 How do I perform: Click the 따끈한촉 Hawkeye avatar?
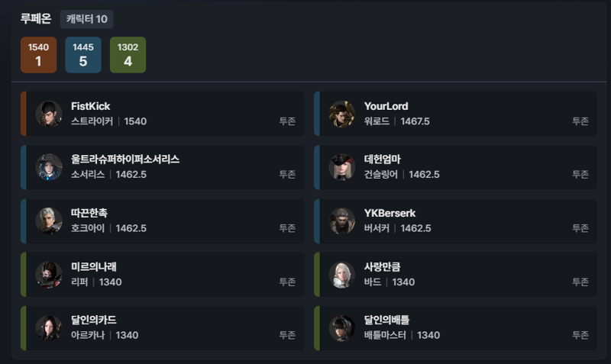pyautogui.click(x=49, y=221)
